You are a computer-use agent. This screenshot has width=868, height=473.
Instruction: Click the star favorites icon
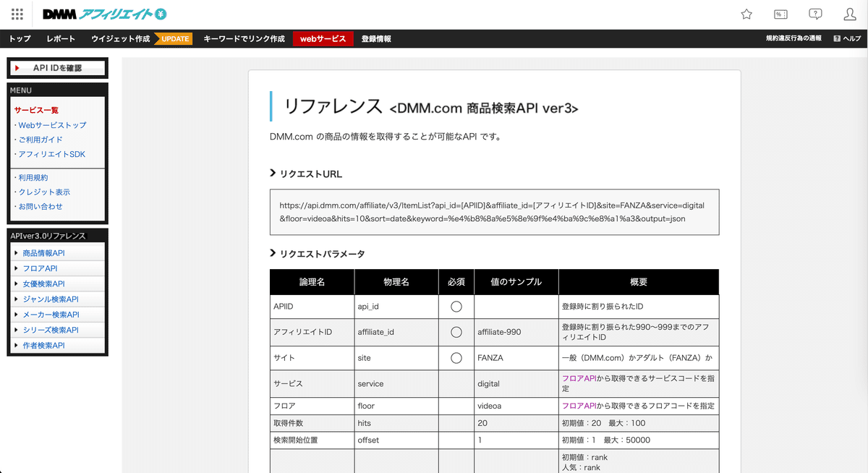coord(746,14)
